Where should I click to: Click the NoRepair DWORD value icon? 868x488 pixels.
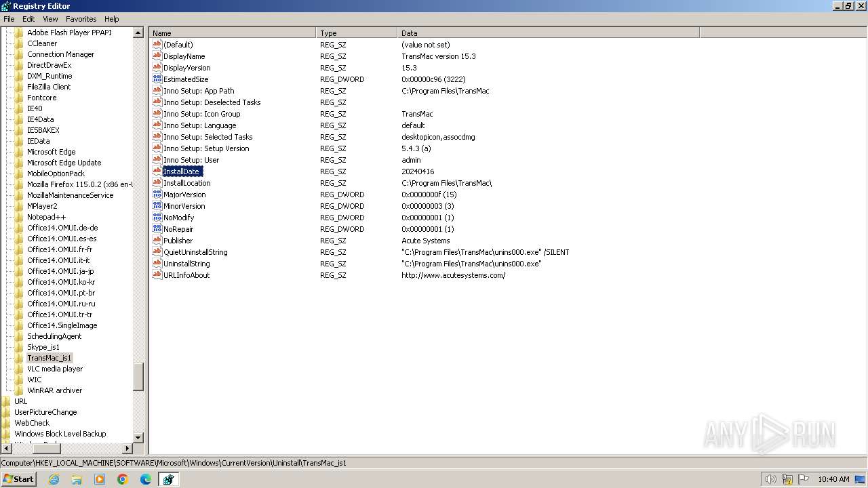pos(157,229)
